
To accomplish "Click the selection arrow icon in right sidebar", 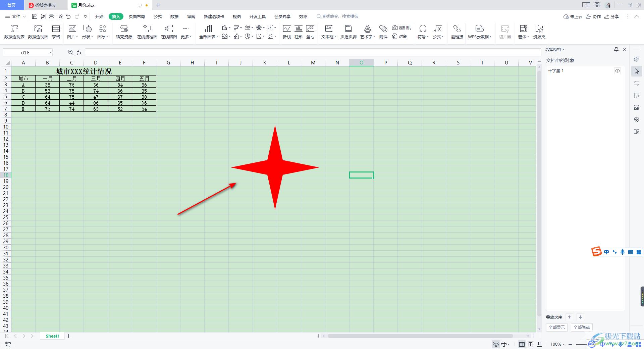I will click(x=637, y=71).
